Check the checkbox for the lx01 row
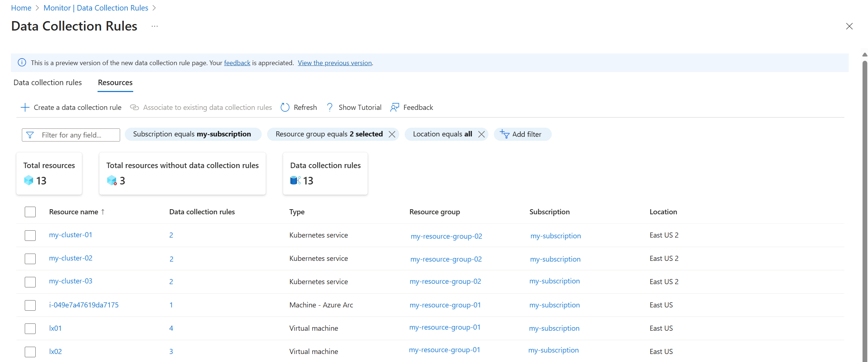 click(30, 329)
